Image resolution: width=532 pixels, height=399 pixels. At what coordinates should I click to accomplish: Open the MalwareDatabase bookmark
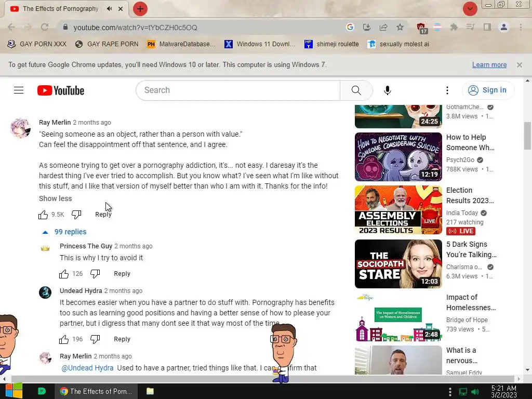coord(181,44)
